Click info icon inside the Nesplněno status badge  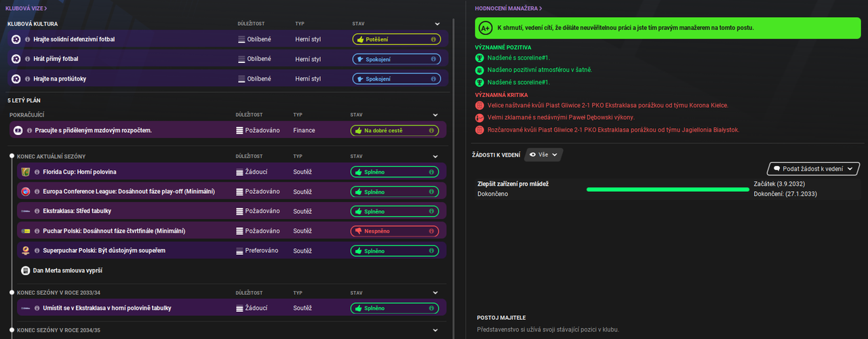click(432, 231)
